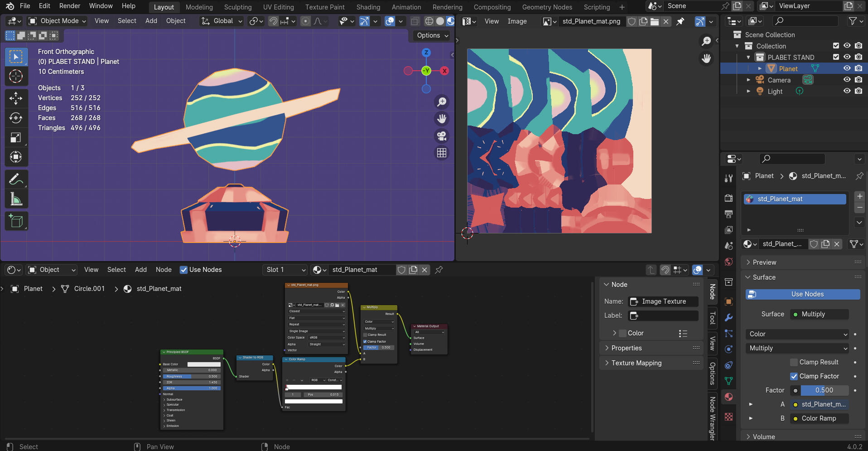Viewport: 868px width, 451px height.
Task: Select the Annotate pencil tool
Action: 16,179
